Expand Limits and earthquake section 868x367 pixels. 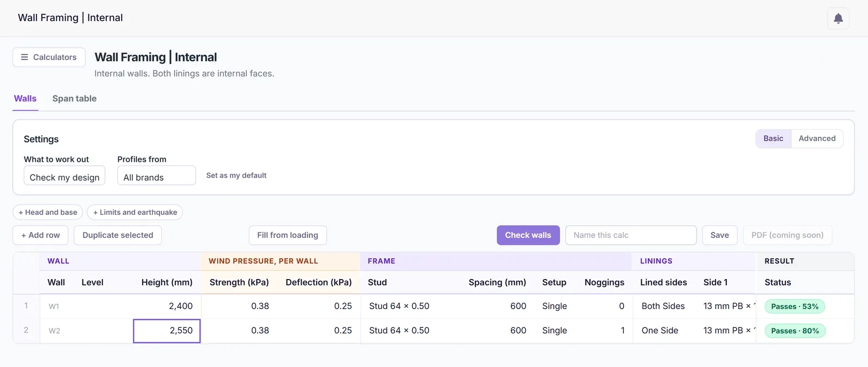tap(135, 212)
